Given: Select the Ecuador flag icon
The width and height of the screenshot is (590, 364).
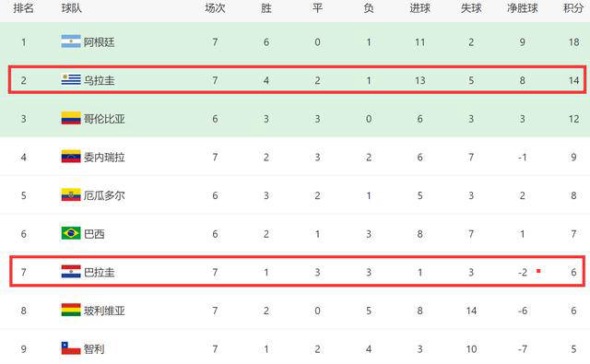Looking at the screenshot, I should coord(71,194).
